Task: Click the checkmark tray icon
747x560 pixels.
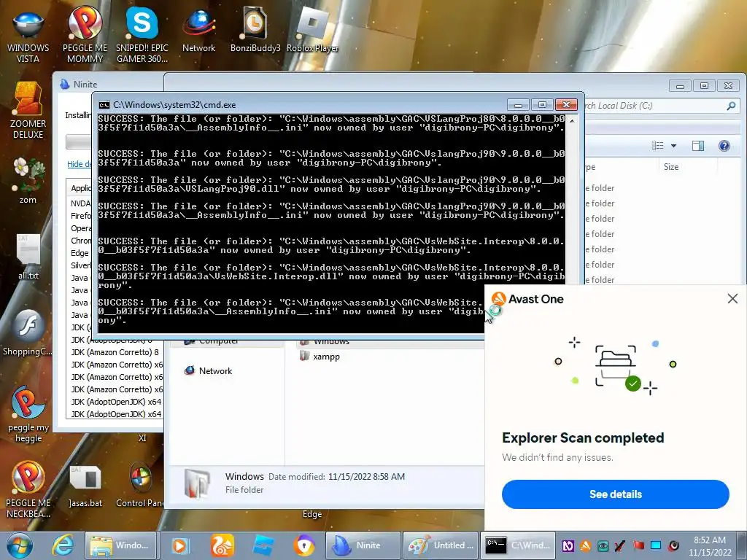Action: click(621, 545)
